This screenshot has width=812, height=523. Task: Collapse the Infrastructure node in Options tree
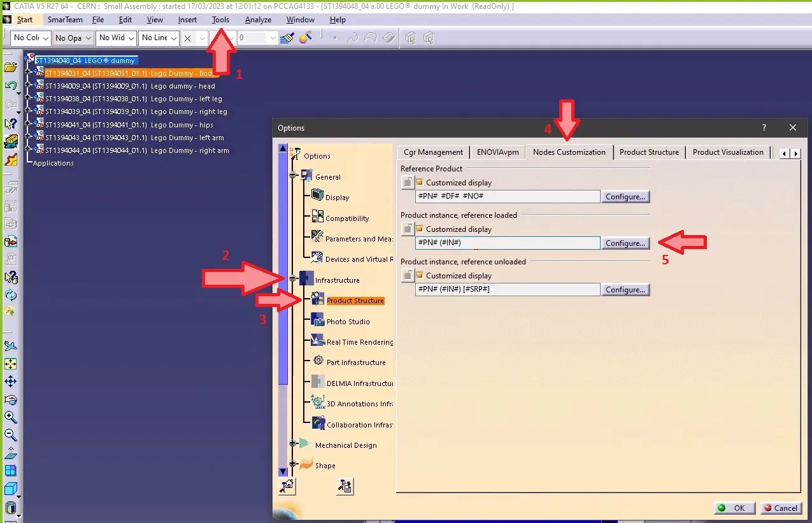[293, 278]
